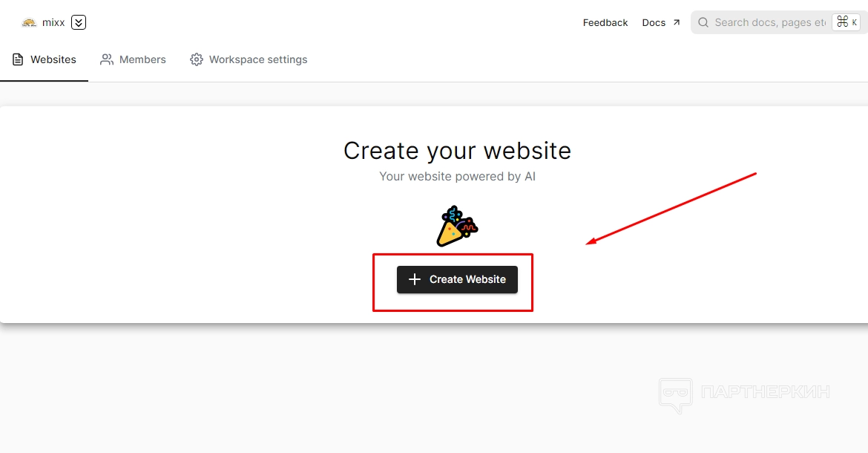Click the magnifier search icon
The width and height of the screenshot is (868, 453).
click(x=703, y=22)
